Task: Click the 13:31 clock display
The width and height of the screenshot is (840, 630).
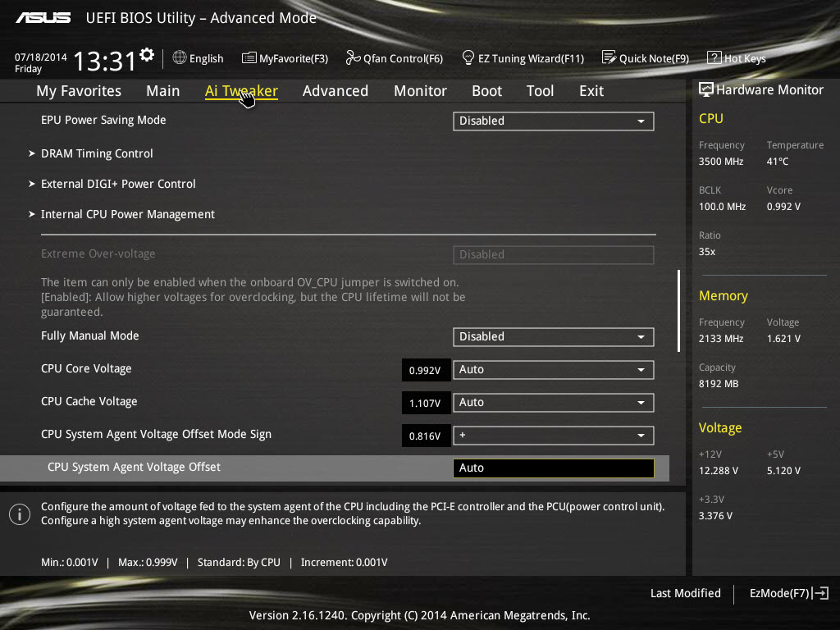Action: pos(105,61)
